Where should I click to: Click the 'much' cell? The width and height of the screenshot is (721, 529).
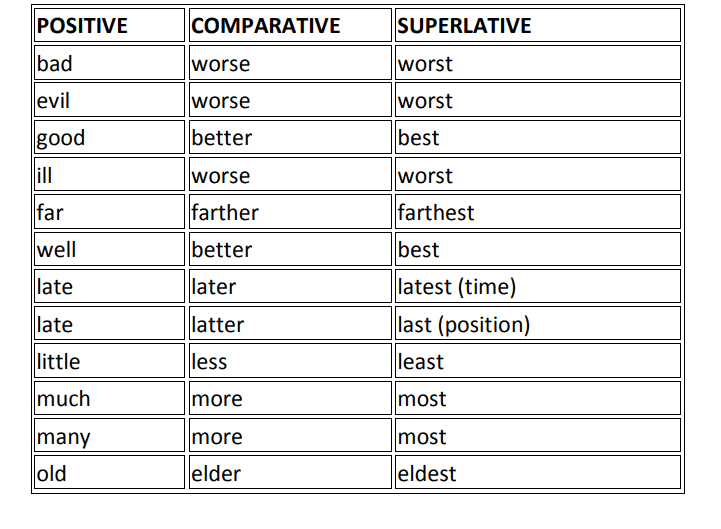click(x=63, y=399)
